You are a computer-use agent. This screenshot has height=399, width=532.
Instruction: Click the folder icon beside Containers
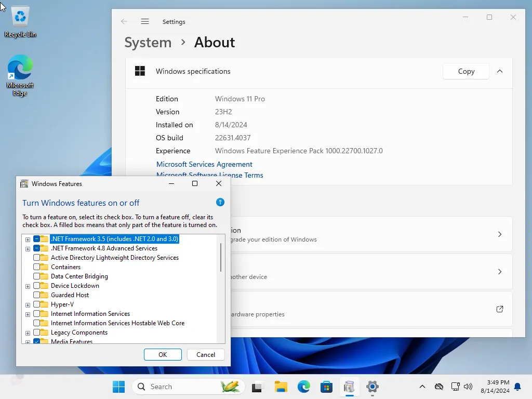click(44, 267)
